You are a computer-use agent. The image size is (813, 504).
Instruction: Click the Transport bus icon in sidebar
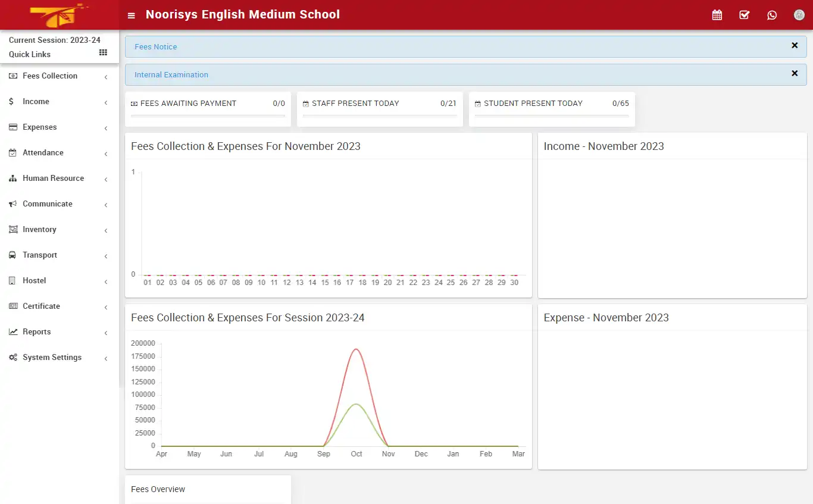click(x=12, y=255)
